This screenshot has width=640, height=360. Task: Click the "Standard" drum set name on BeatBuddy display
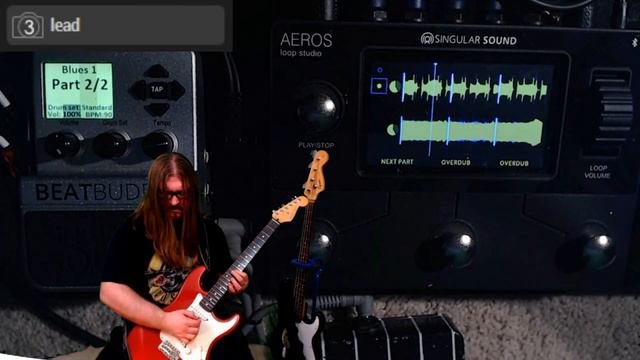97,107
